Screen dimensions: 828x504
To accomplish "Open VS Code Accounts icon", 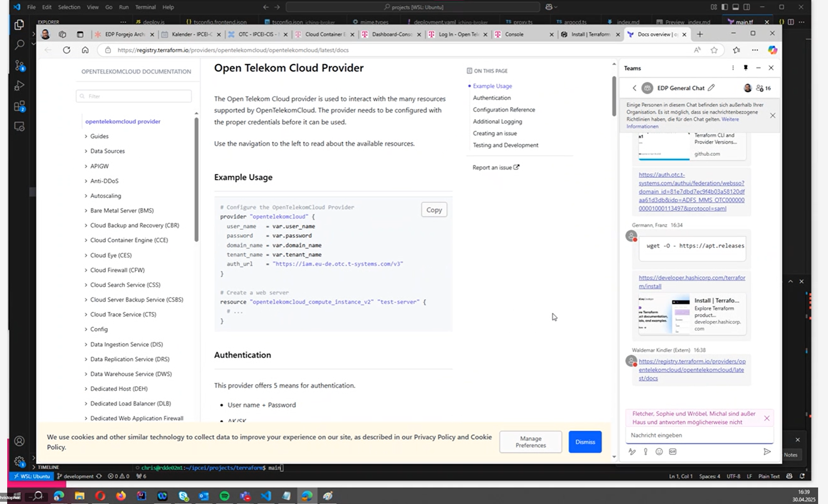I will [x=19, y=441].
